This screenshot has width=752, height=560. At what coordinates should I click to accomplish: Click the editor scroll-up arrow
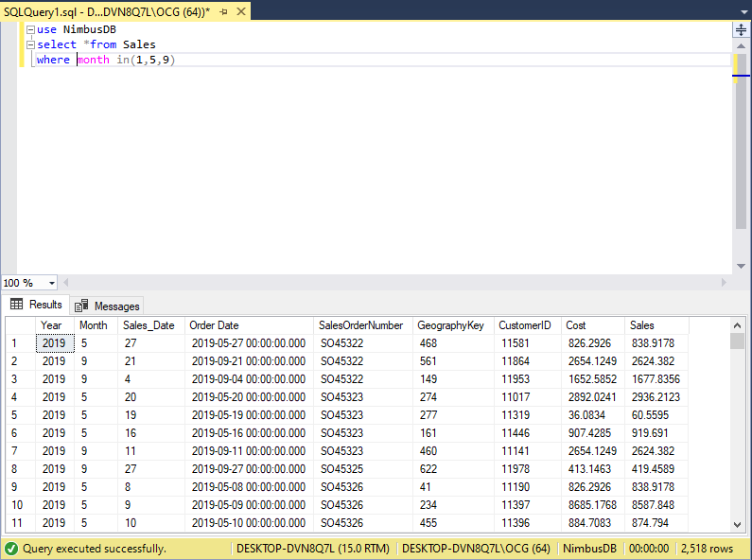coord(741,46)
